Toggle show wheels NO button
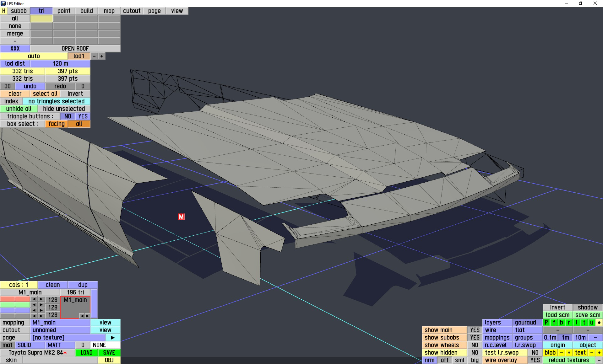 tap(475, 345)
